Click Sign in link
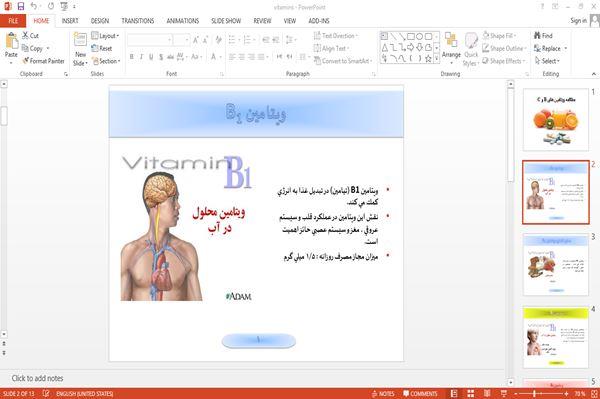 (578, 21)
